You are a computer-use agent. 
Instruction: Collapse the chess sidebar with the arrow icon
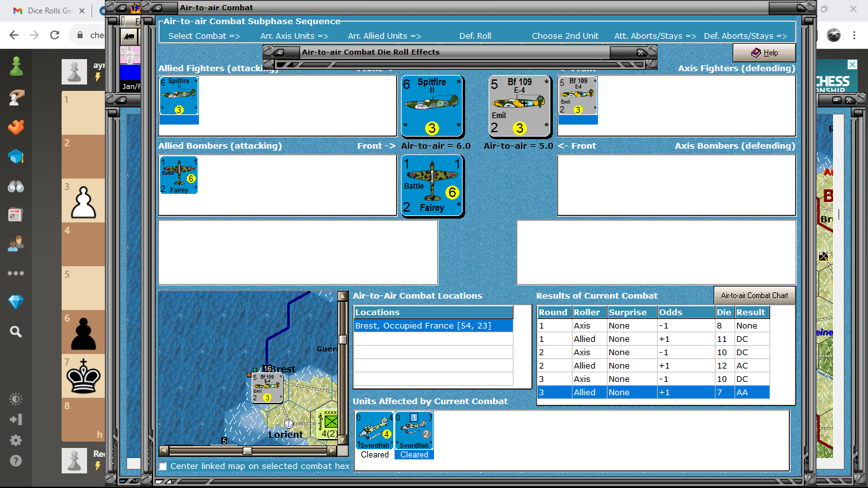click(x=16, y=419)
